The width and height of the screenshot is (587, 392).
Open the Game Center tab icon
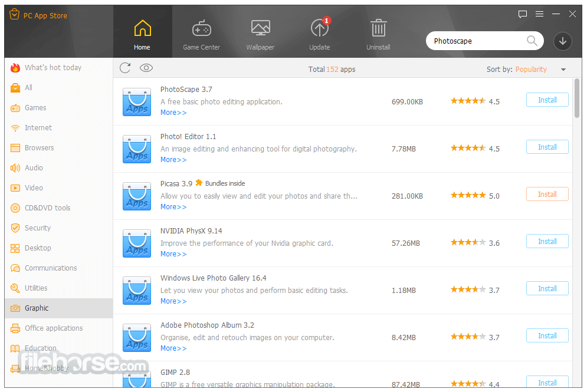click(201, 29)
